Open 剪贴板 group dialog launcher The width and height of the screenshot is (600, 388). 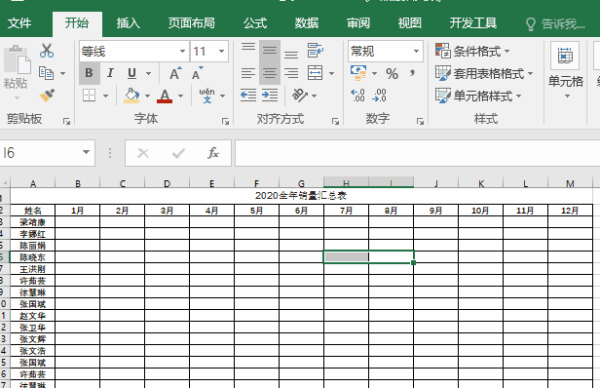[67, 122]
